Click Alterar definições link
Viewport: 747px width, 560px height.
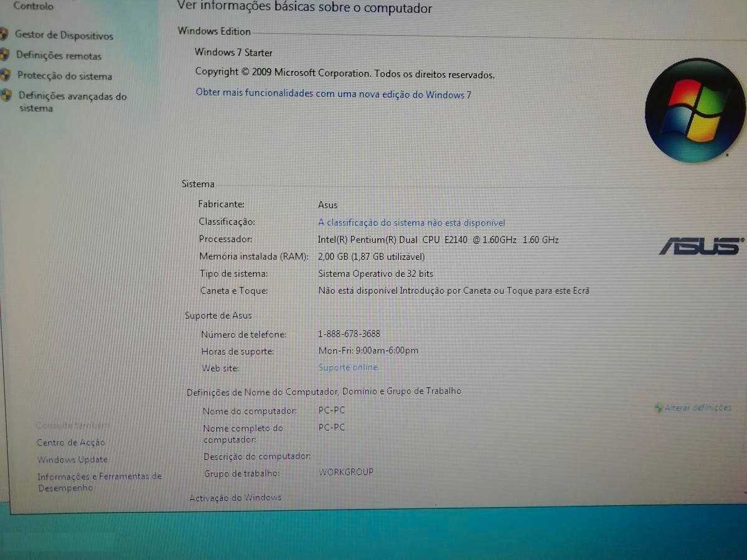coord(698,408)
